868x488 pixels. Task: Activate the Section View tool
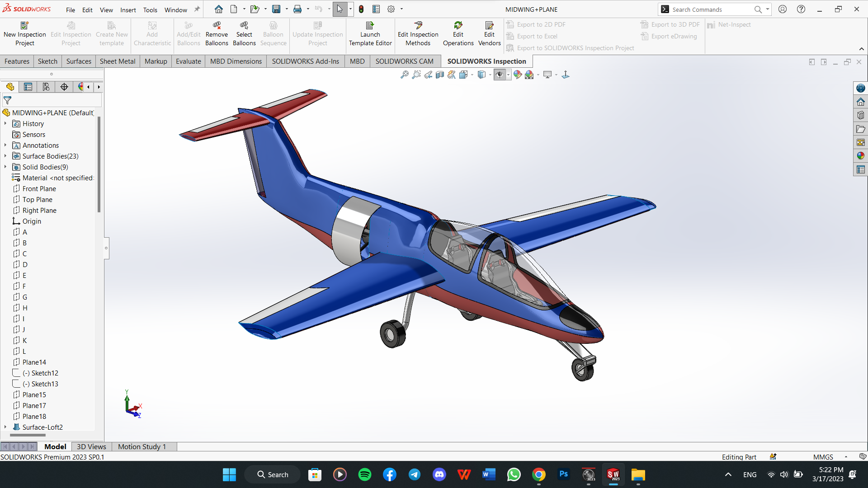(x=440, y=75)
